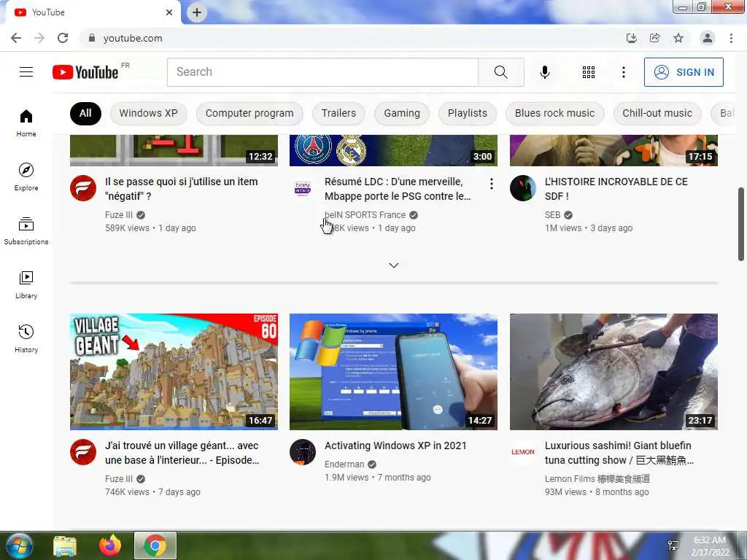Open video 'Il se passe quoi si j'utilise un item'
This screenshot has height=560, width=747.
point(182,189)
